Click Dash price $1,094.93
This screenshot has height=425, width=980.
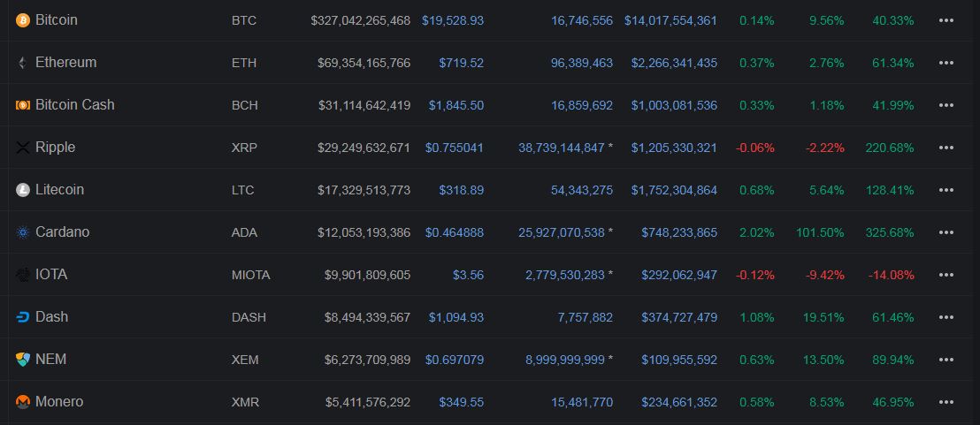[456, 318]
